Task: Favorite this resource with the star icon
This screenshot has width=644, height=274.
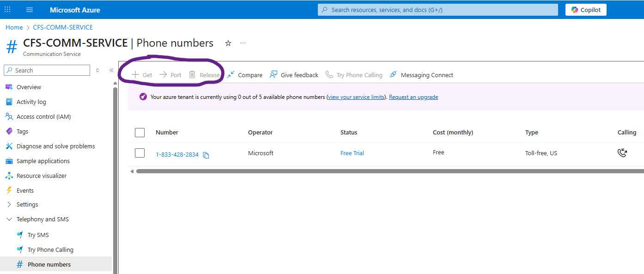Action: (x=228, y=43)
